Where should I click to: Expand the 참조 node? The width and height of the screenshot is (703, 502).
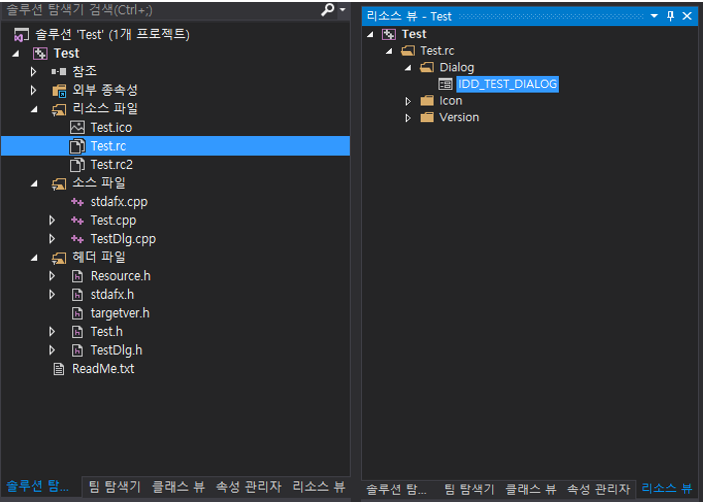tap(33, 71)
